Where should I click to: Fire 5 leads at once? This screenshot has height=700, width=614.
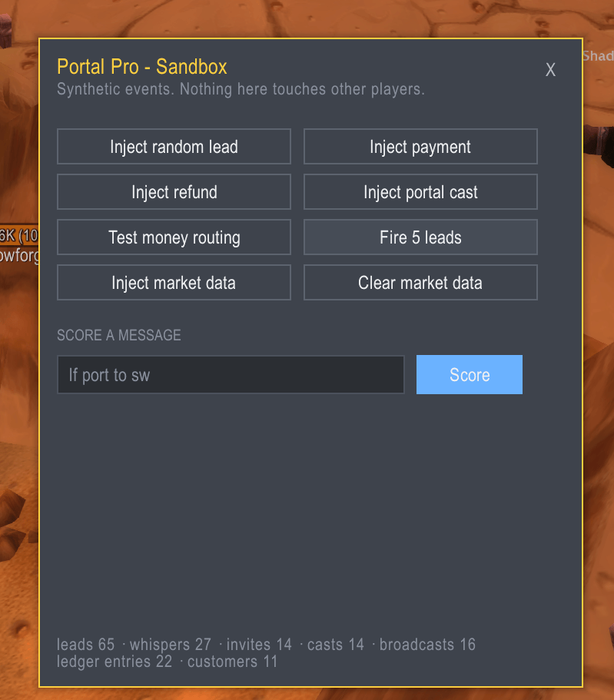420,237
